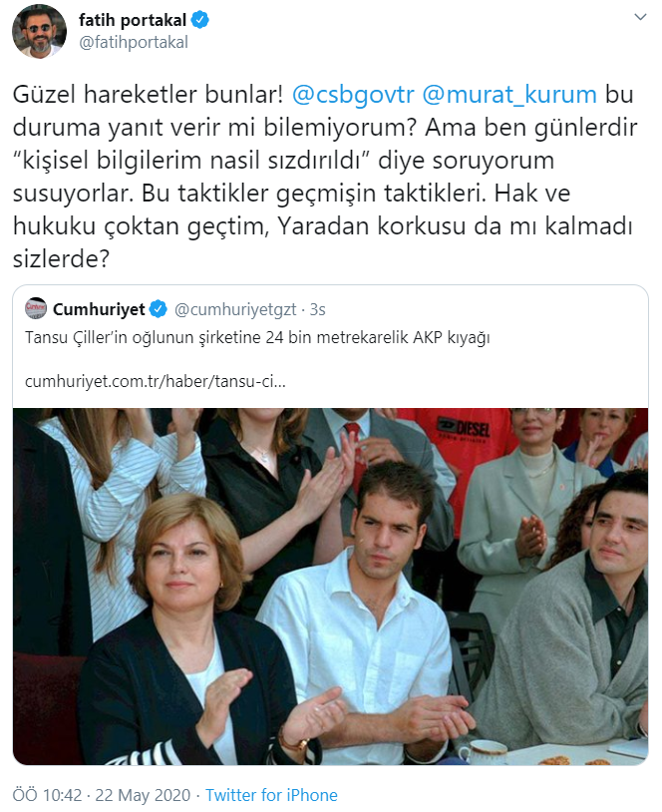Open the @csbgovtr mention
Image resolution: width=662 pixels, height=812 pixels.
pos(353,95)
